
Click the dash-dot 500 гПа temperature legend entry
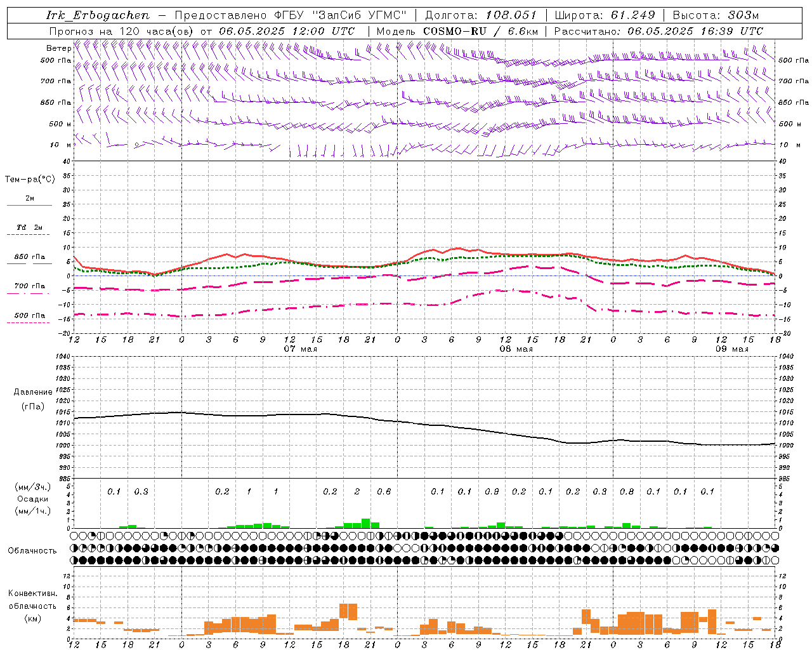[30, 315]
